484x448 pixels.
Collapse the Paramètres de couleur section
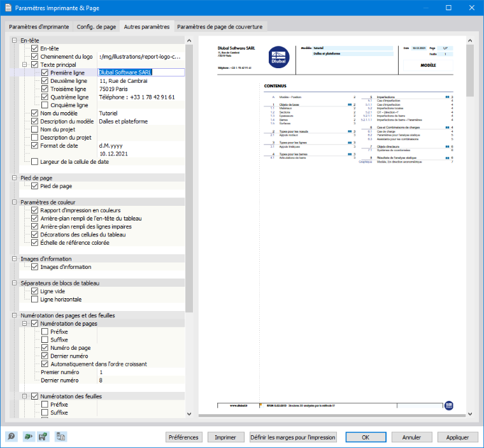[14, 202]
